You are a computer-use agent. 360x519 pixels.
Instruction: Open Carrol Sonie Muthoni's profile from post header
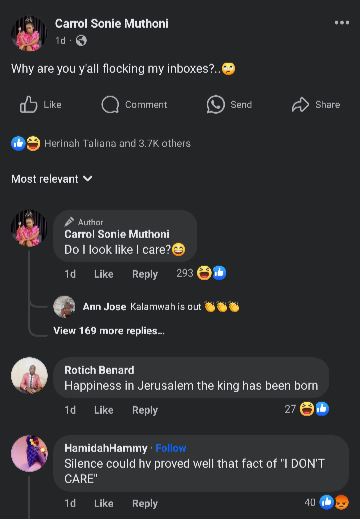click(x=112, y=24)
